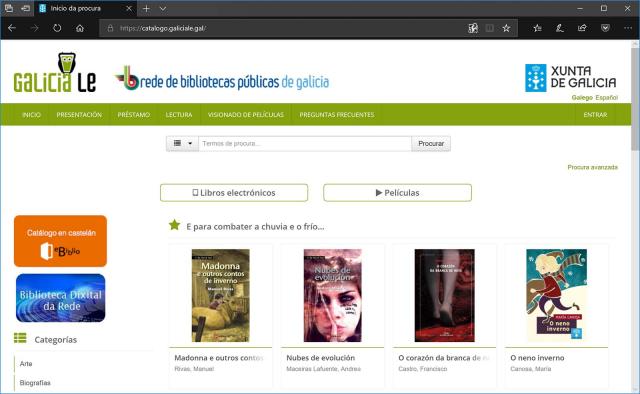Open the Biografías category
This screenshot has width=640, height=394.
[35, 383]
